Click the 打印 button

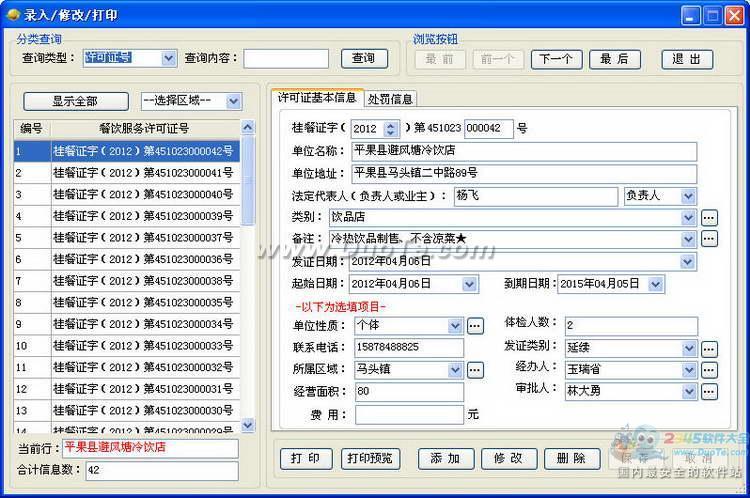(x=305, y=459)
